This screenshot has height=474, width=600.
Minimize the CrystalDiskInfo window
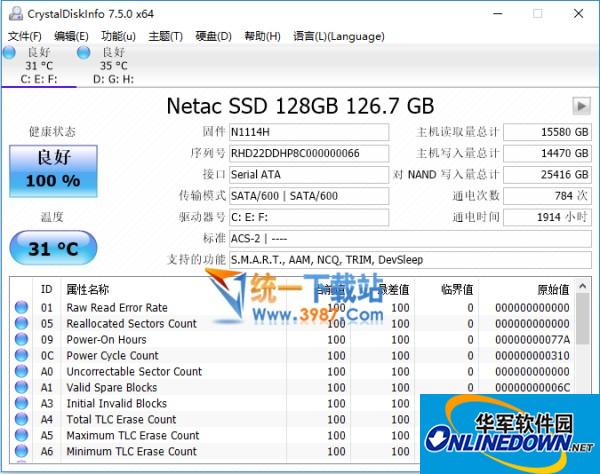pyautogui.click(x=497, y=14)
